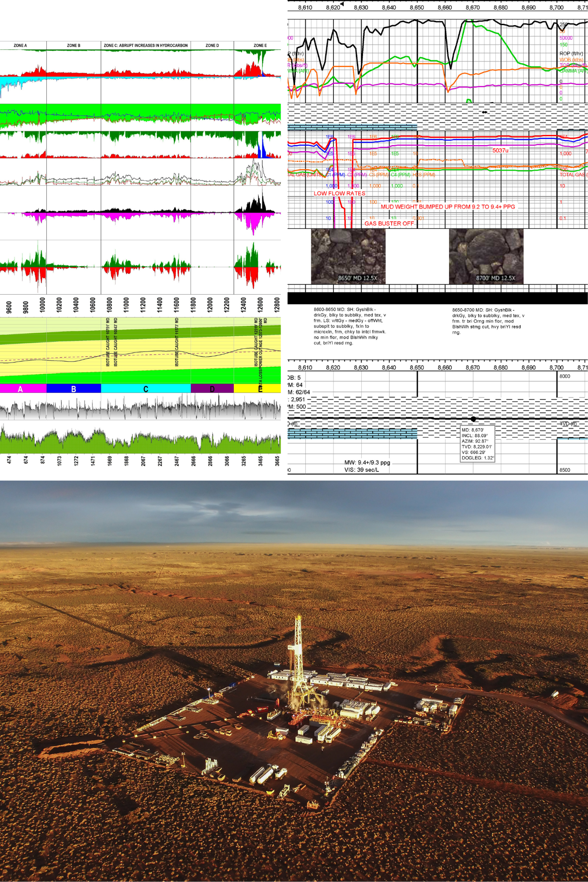
Task: Pick the magenta zone A color band
Action: coord(23,389)
